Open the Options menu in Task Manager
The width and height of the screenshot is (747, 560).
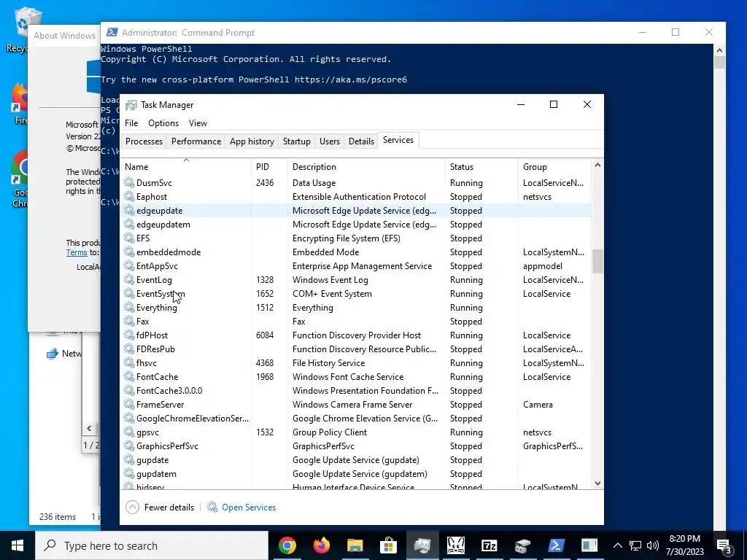click(163, 122)
